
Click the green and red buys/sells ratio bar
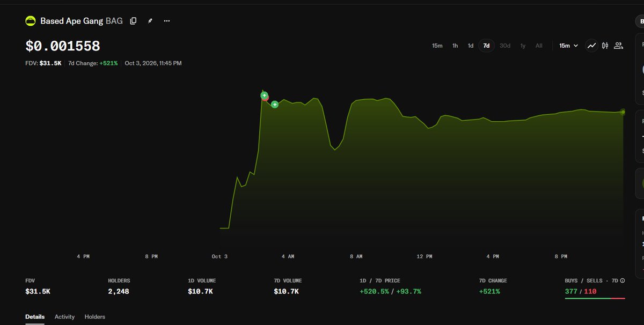pos(595,298)
